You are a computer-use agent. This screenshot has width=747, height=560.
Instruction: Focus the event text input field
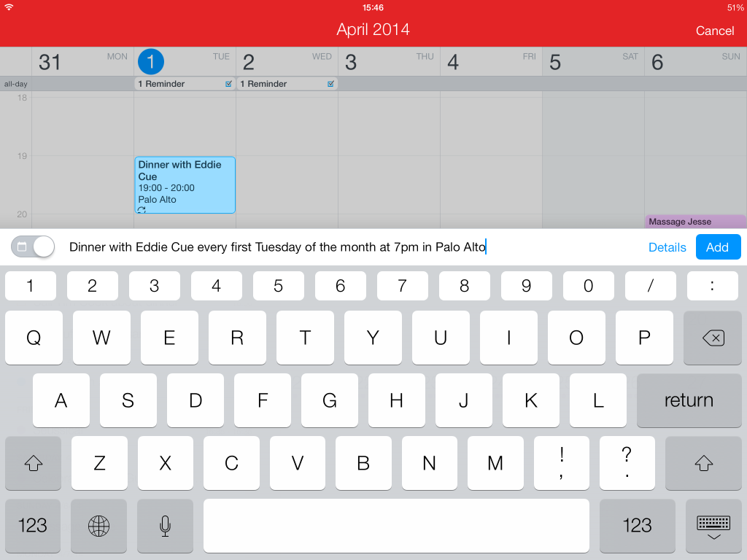352,247
